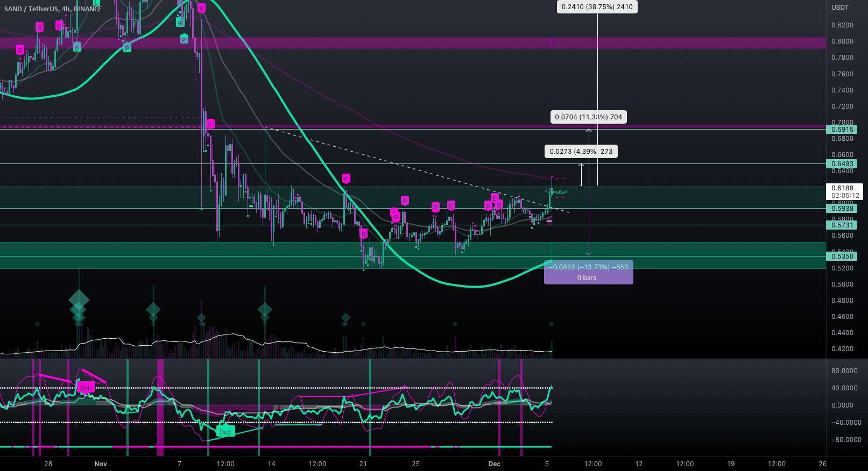868x471 pixels.
Task: Click the Dec label on time axis
Action: coord(494,464)
